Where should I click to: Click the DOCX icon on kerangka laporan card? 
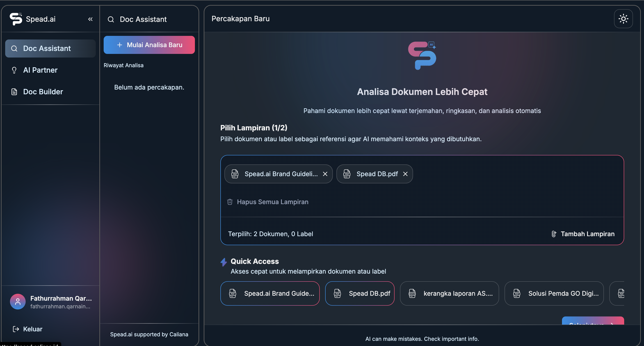(x=413, y=293)
